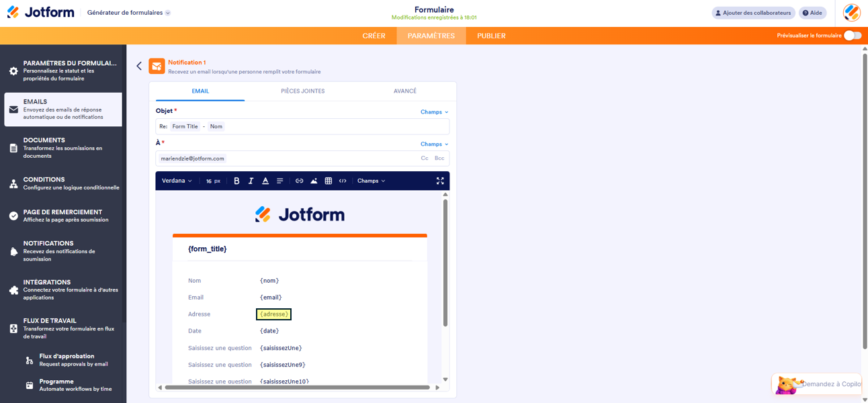Open the Documents sidebar section
868x403 pixels.
63,148
